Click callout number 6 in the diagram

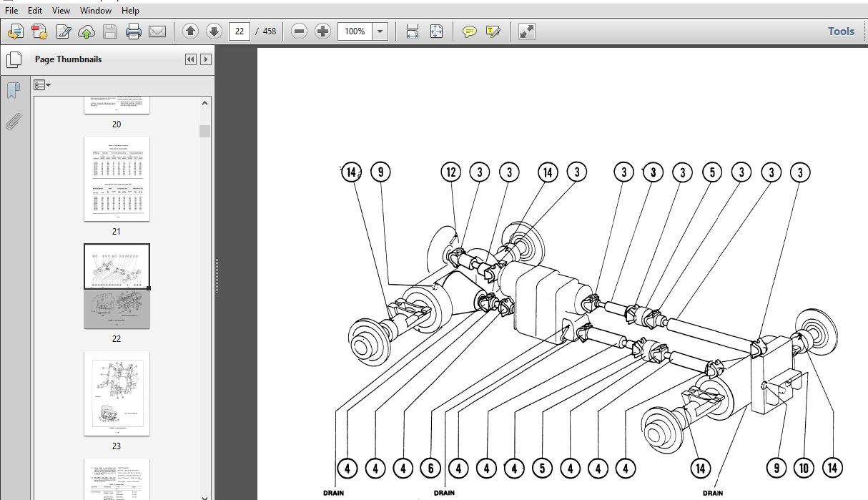[430, 469]
